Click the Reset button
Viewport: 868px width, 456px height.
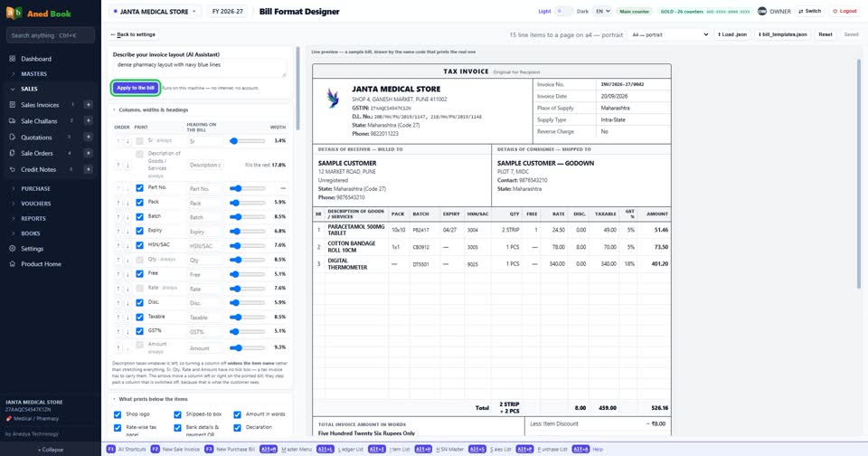click(x=826, y=34)
